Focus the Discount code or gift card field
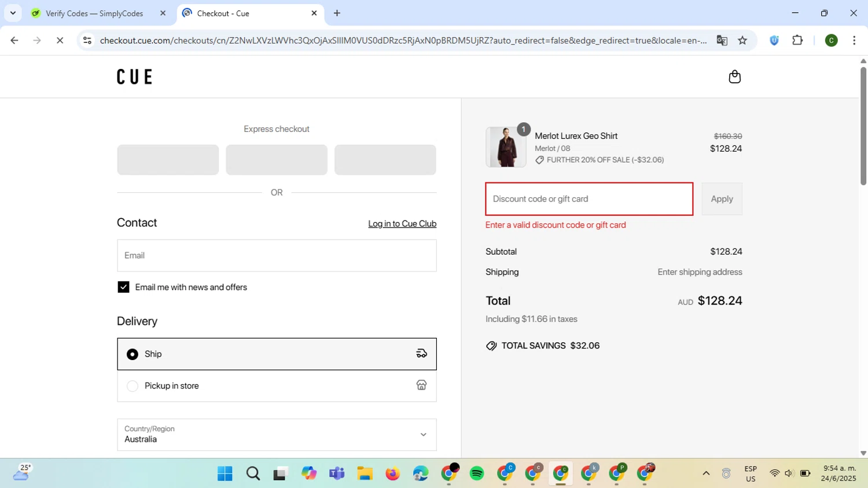The height and width of the screenshot is (488, 868). coord(589,199)
